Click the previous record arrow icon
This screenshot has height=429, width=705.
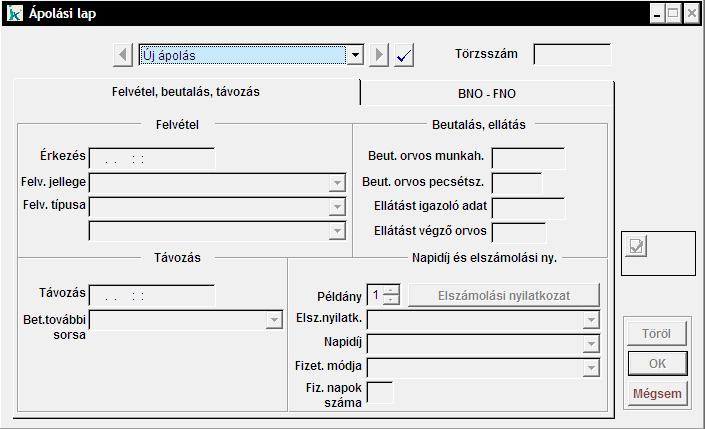pyautogui.click(x=124, y=55)
